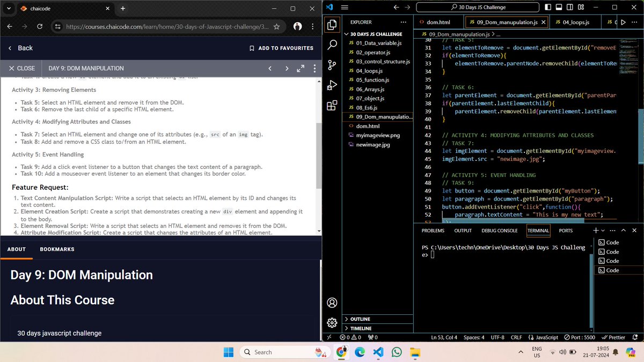Open the Accounts menu in VS Code

pos(332,302)
